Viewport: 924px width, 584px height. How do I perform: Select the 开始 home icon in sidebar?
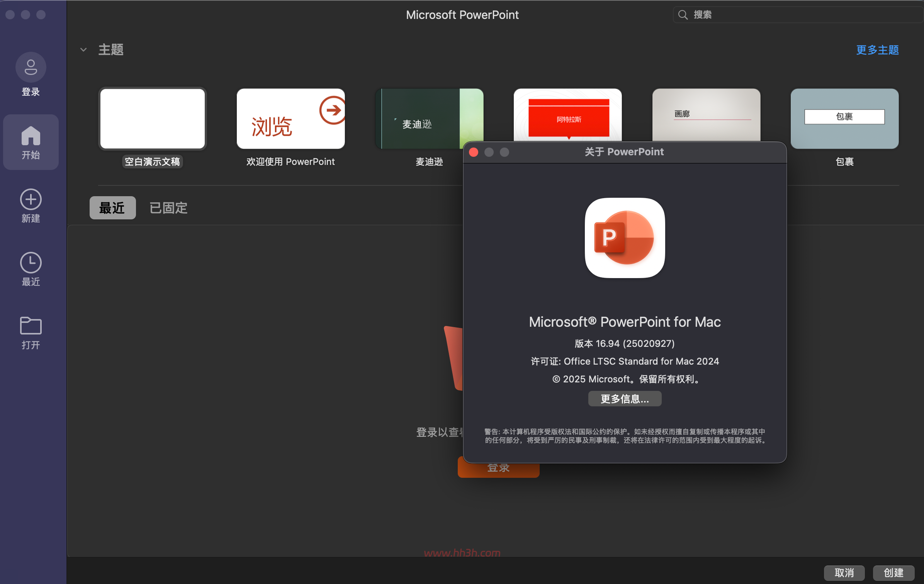(x=31, y=136)
